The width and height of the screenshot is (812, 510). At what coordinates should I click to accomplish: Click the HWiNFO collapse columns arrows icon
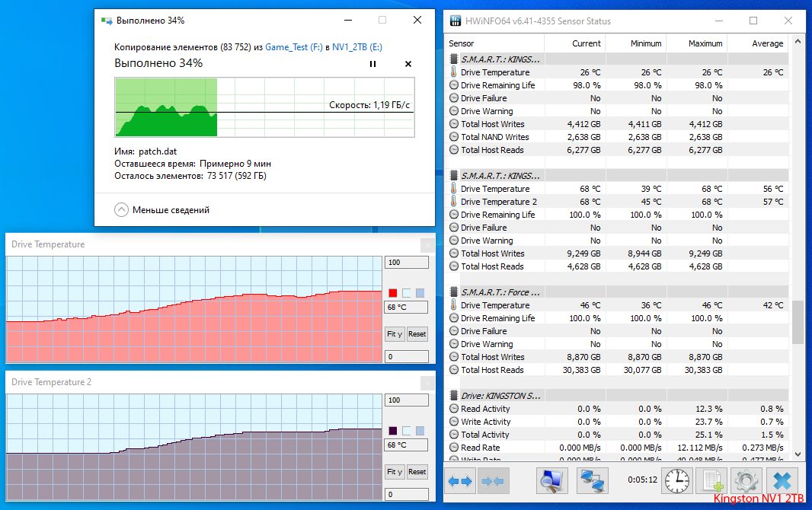[x=493, y=481]
